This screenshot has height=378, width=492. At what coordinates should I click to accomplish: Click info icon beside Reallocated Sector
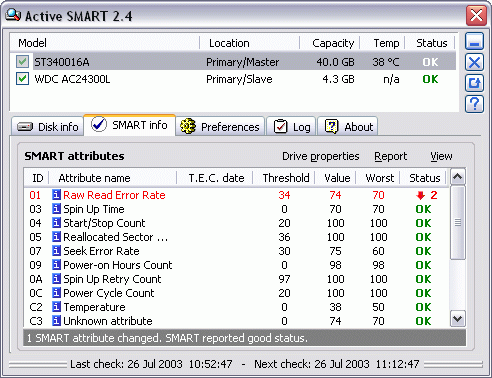(x=56, y=237)
